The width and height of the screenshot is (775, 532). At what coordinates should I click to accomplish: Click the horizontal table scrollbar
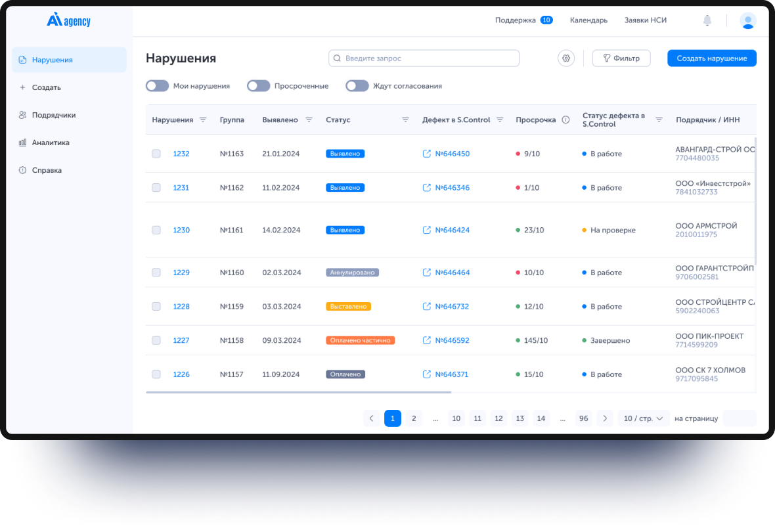(299, 392)
